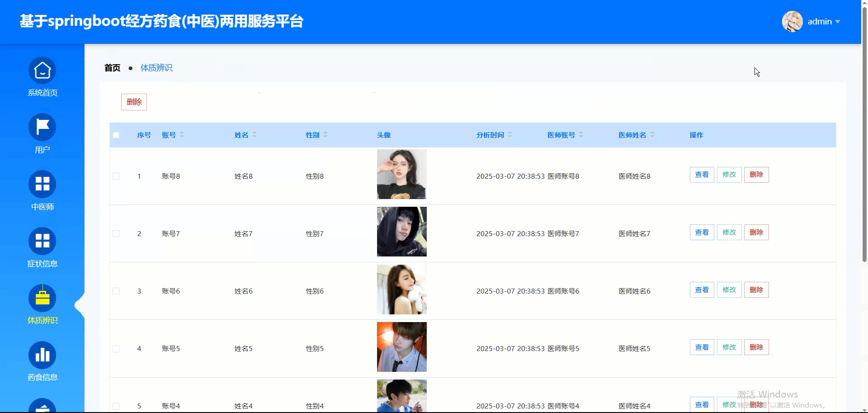868x413 pixels.
Task: Click the admin avatar image
Action: coord(791,21)
